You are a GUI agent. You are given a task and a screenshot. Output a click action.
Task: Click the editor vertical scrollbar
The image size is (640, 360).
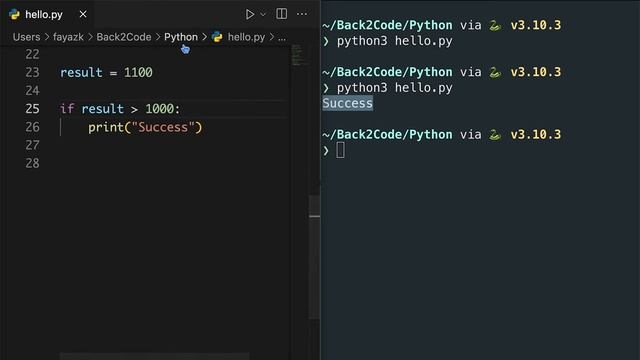click(x=314, y=257)
